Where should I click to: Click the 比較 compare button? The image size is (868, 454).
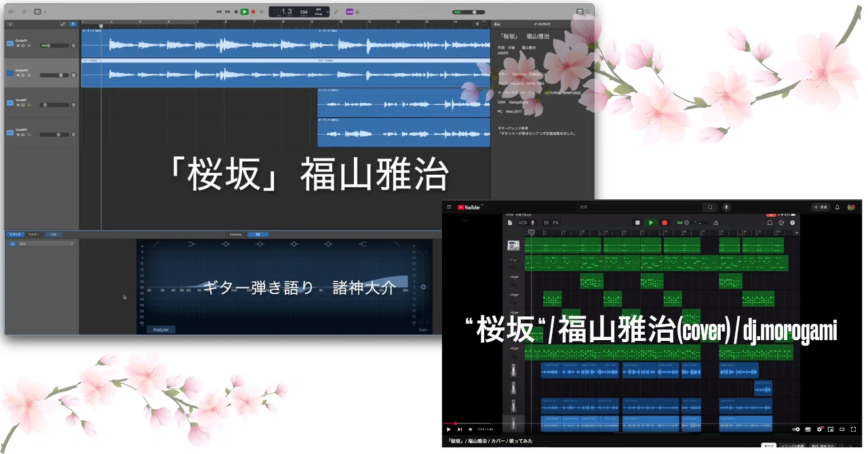pyautogui.click(x=54, y=234)
